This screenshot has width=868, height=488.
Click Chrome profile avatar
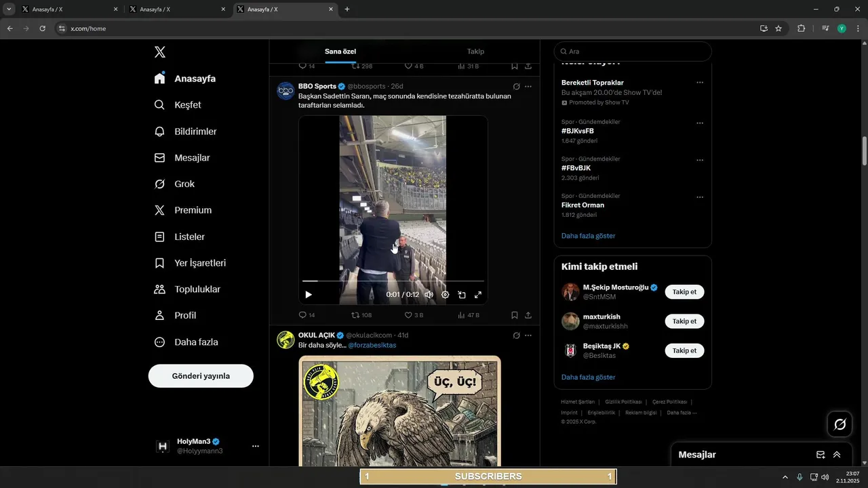[842, 28]
